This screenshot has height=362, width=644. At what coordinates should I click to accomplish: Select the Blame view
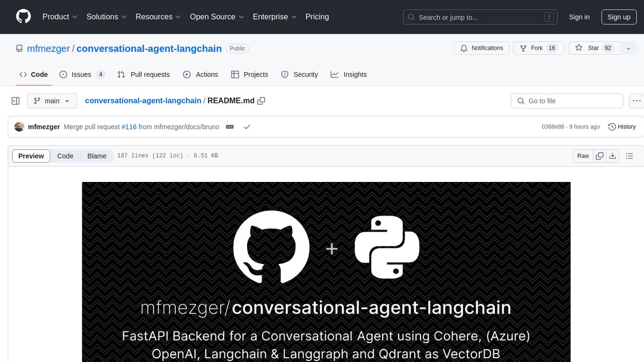pyautogui.click(x=97, y=156)
